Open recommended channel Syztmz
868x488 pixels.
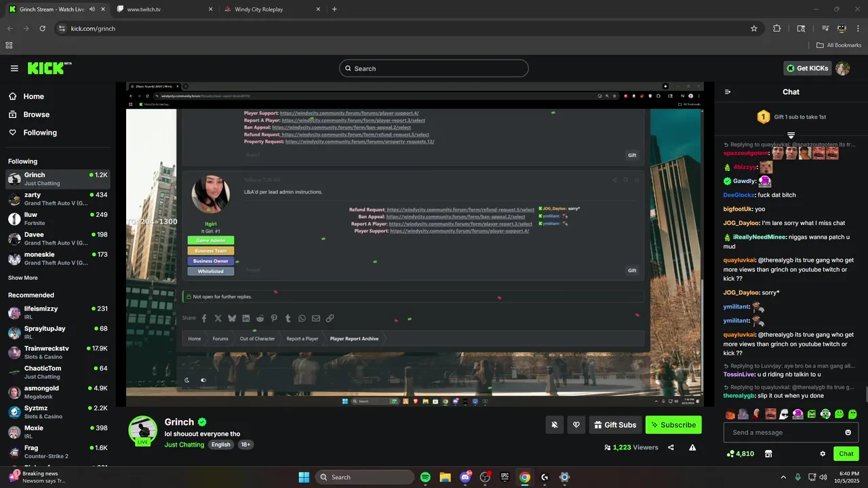tap(57, 412)
